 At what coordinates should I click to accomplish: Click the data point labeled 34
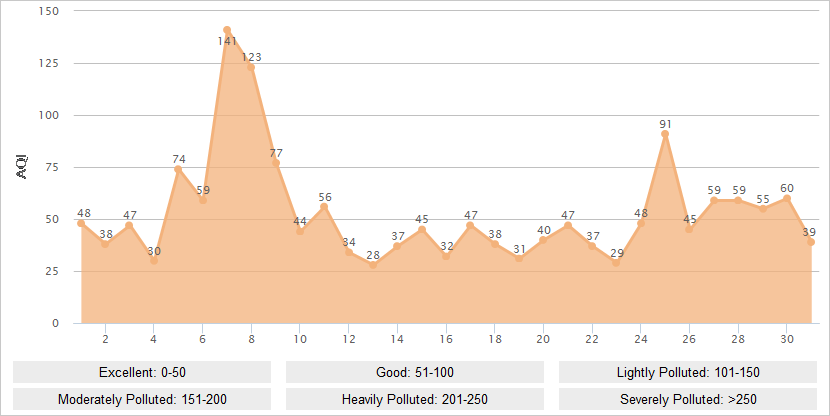[x=349, y=252]
